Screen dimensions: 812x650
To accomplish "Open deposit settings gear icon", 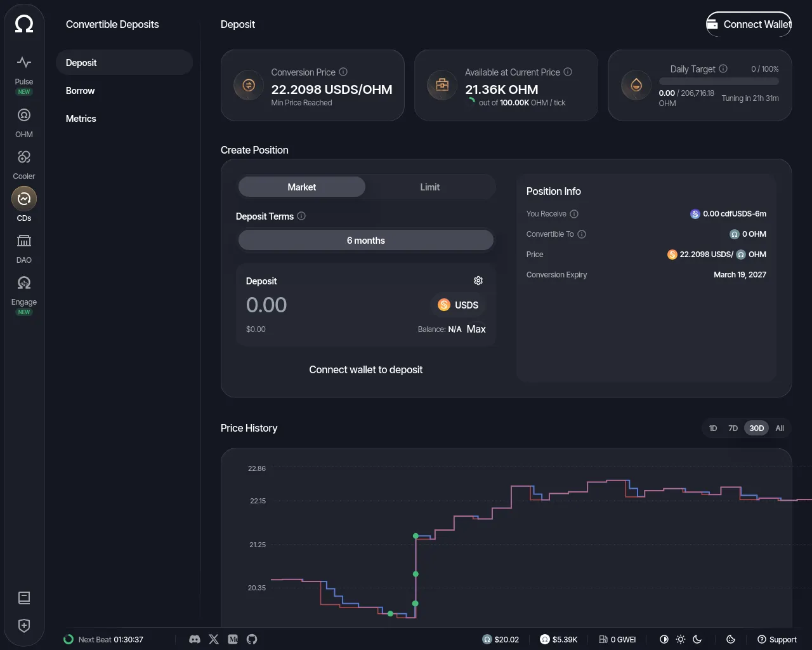I will click(x=478, y=281).
